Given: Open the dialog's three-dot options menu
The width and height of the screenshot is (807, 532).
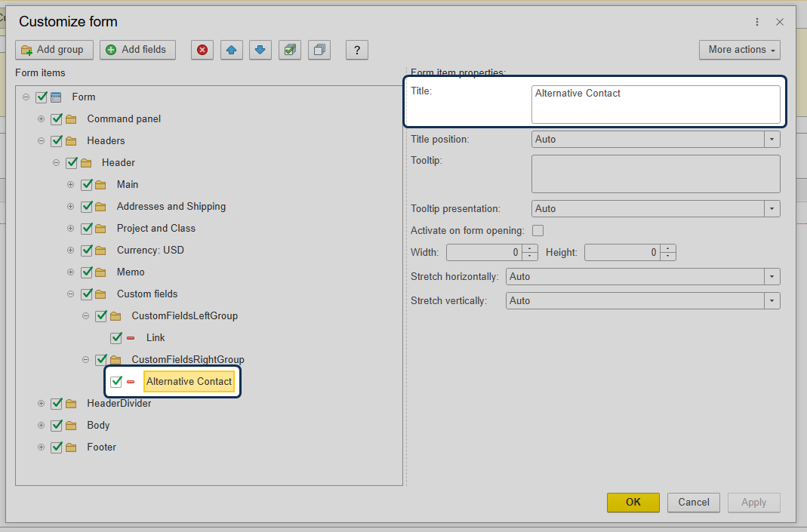Looking at the screenshot, I should point(757,22).
